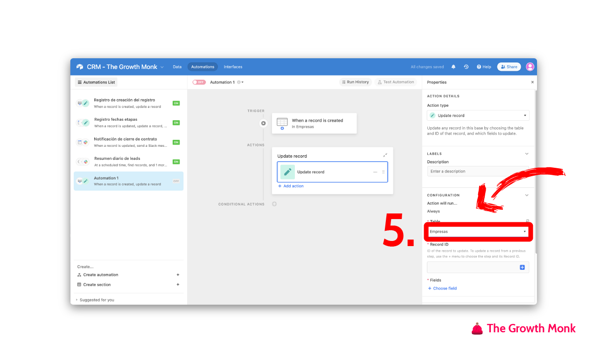Click the Choose field link
The image size is (607, 364).
(x=442, y=288)
